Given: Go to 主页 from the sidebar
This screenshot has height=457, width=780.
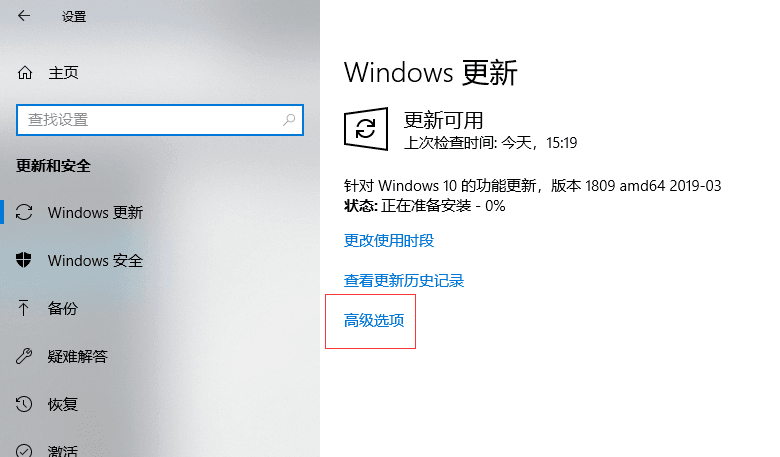Looking at the screenshot, I should [x=63, y=73].
